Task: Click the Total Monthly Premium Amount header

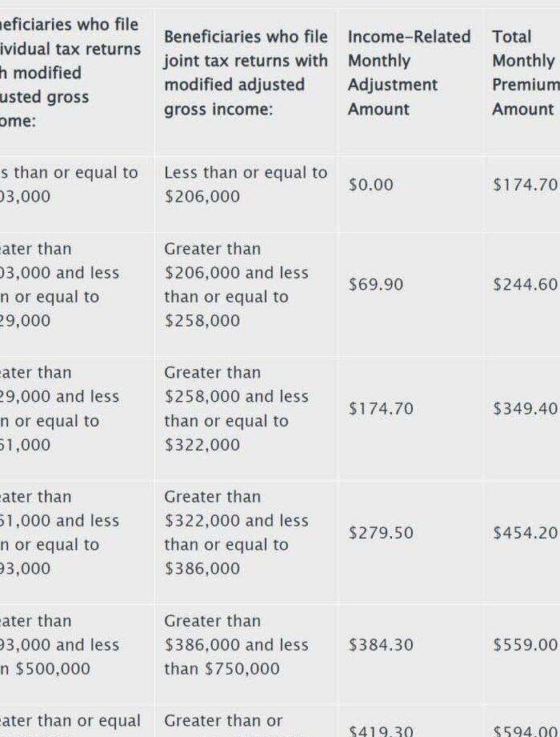Action: (523, 73)
